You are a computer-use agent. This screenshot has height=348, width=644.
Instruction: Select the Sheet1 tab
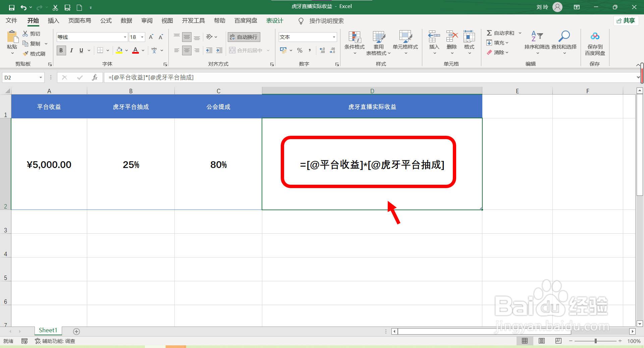[48, 331]
